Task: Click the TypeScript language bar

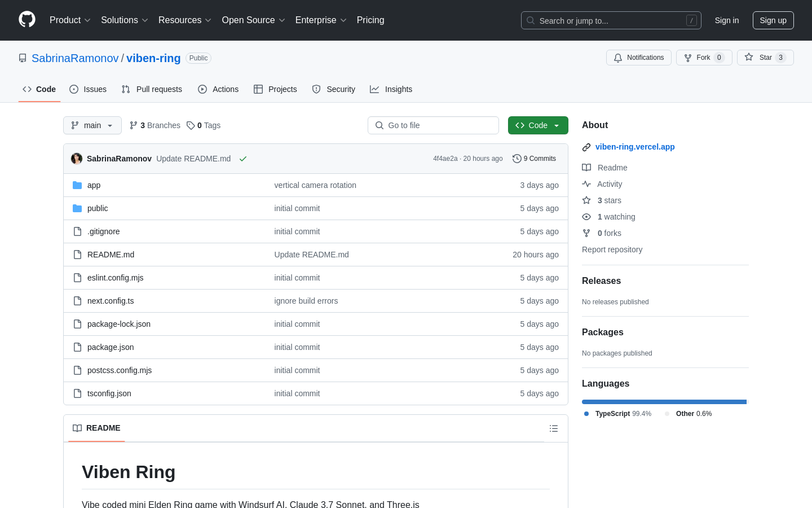Action: (x=664, y=402)
